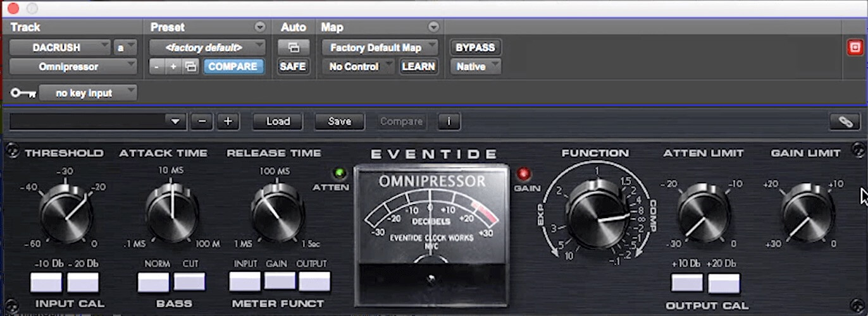Screen dimensions: 868x316
Task: Open the no key input dropdown
Action: pos(88,93)
